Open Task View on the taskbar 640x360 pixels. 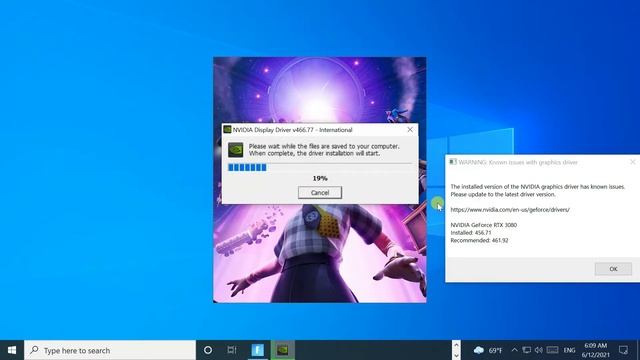[232, 350]
